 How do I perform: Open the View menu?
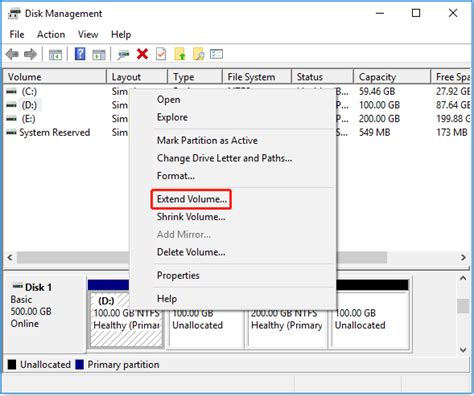pyautogui.click(x=88, y=34)
